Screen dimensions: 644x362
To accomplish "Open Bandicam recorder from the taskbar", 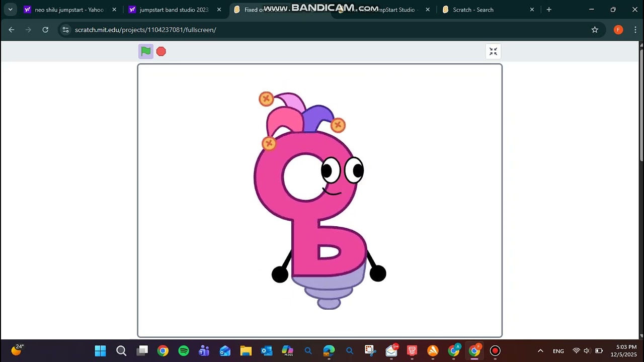I will pos(495,351).
